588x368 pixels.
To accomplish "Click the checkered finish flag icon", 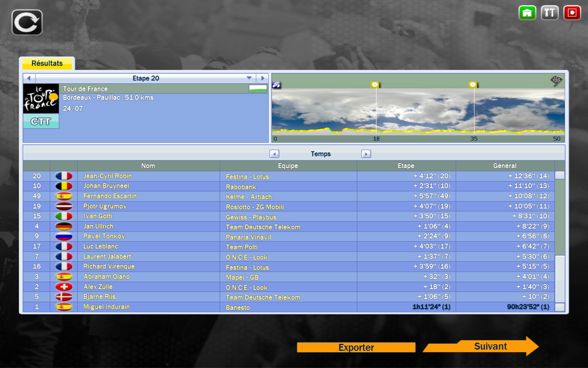I will (x=556, y=81).
